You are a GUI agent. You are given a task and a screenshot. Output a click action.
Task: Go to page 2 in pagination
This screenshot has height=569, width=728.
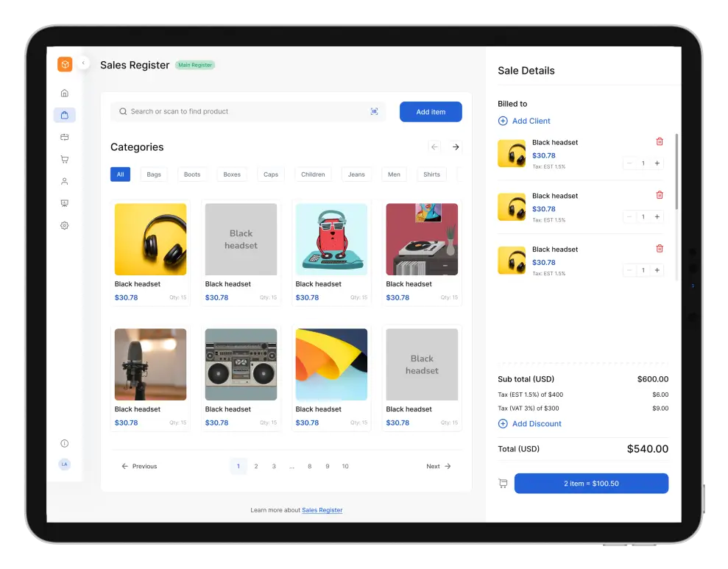tap(256, 466)
